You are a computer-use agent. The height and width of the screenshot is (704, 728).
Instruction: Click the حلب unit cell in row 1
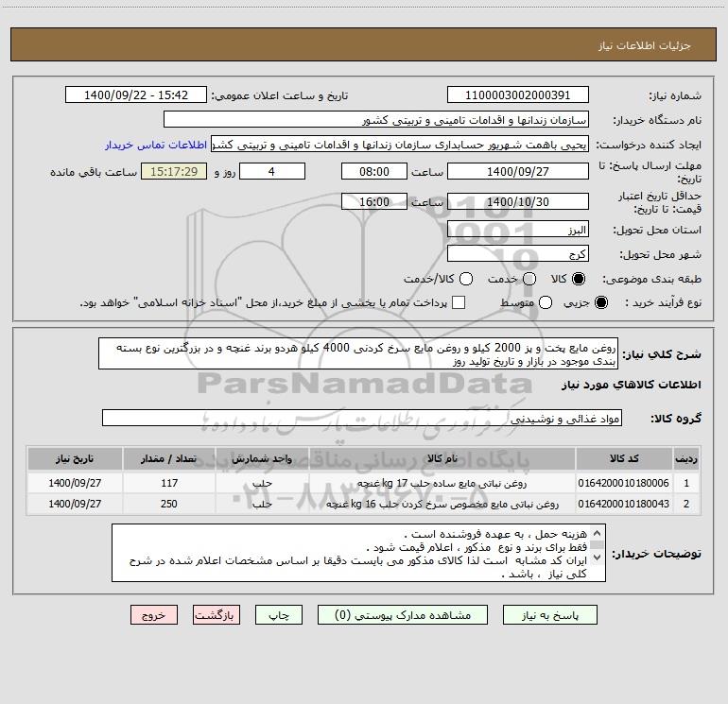click(x=262, y=483)
